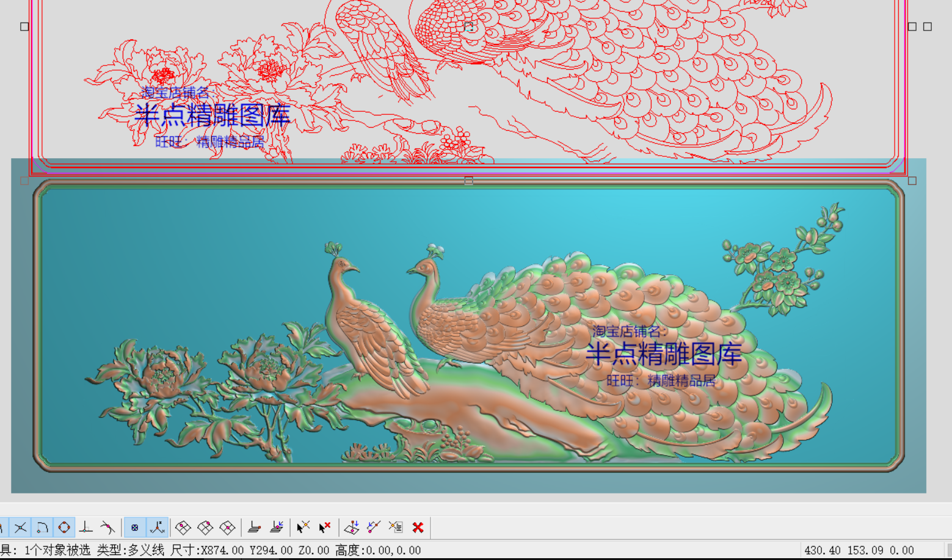The image size is (952, 560).
Task: Select the cursor tool with yellow spark
Action: 303,527
